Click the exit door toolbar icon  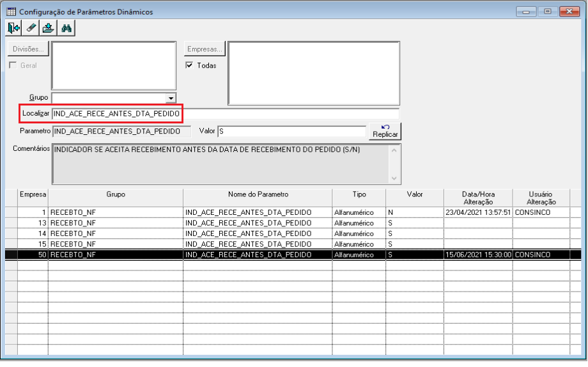click(x=14, y=28)
